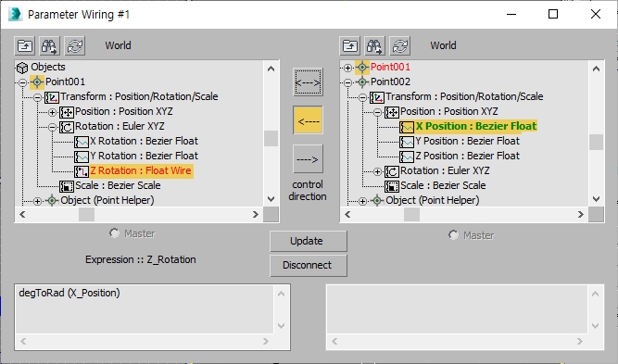Click left tree Transform controller icon

52,97
